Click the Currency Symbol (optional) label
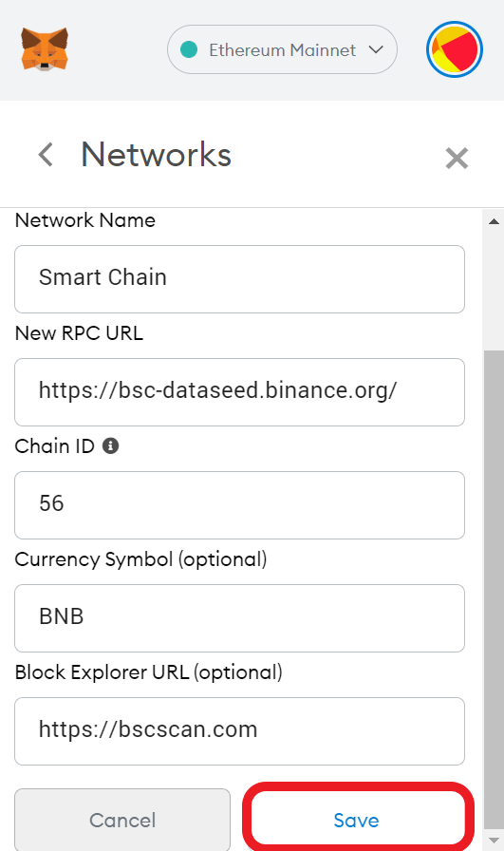The image size is (504, 851). pyautogui.click(x=141, y=559)
